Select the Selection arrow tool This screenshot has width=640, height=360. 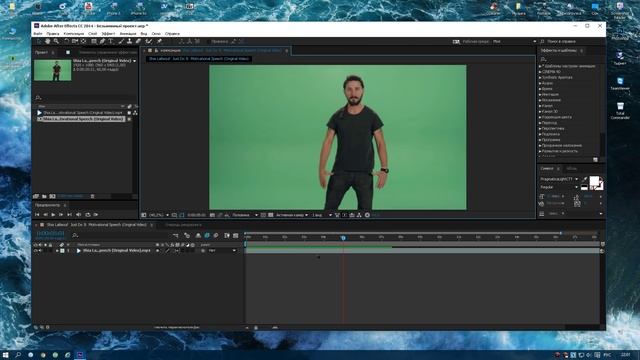[39, 41]
